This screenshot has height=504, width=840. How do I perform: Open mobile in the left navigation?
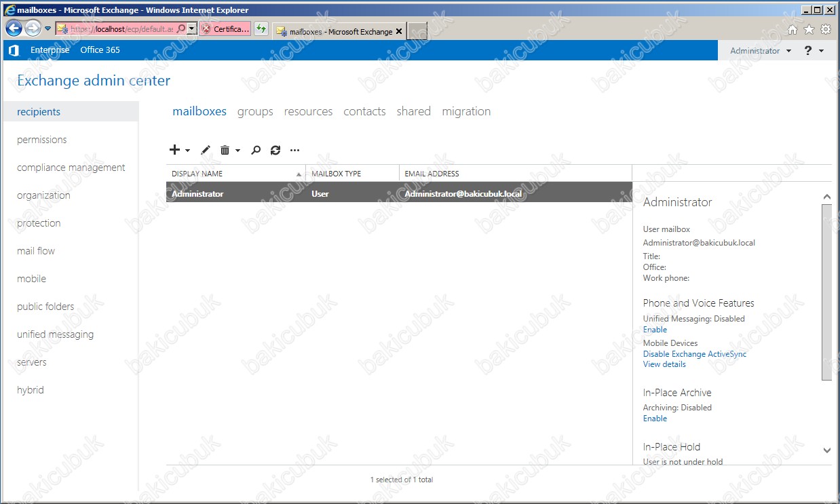[x=32, y=279]
